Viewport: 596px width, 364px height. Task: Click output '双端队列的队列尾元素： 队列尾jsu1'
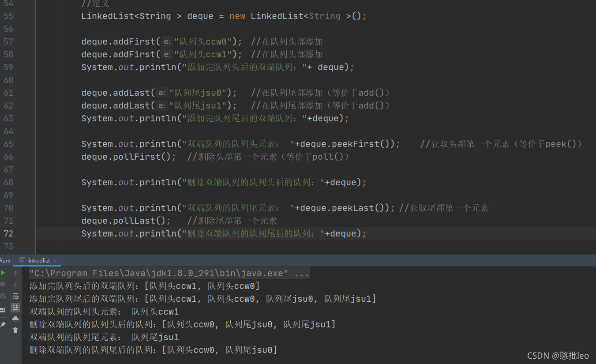pos(104,338)
